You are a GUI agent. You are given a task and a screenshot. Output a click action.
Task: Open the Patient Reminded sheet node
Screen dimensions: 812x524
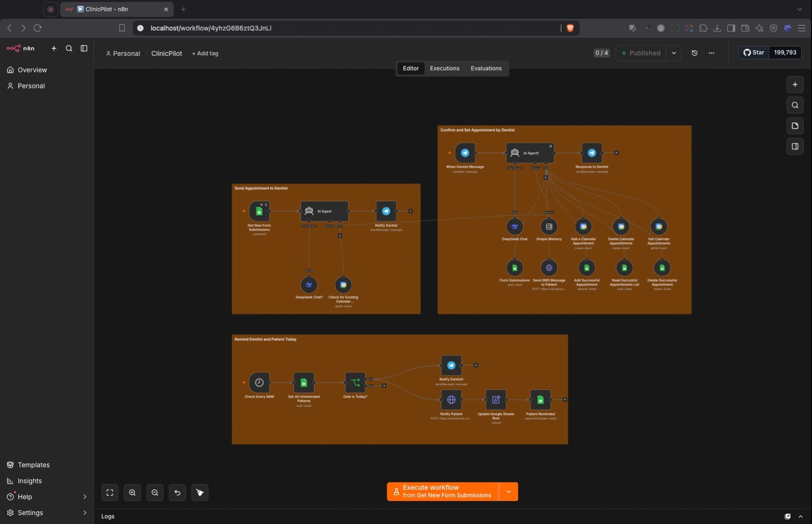click(540, 400)
